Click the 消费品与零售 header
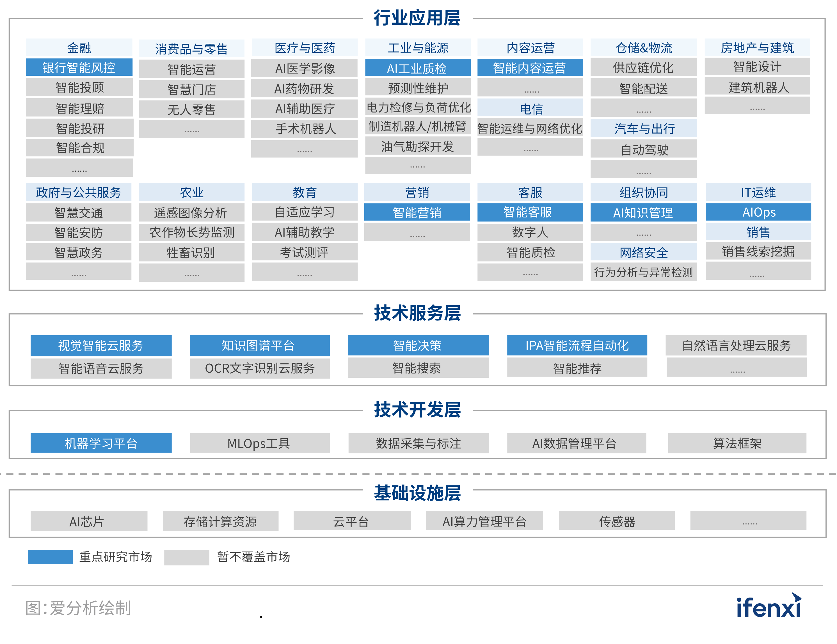The width and height of the screenshot is (837, 644). click(192, 49)
